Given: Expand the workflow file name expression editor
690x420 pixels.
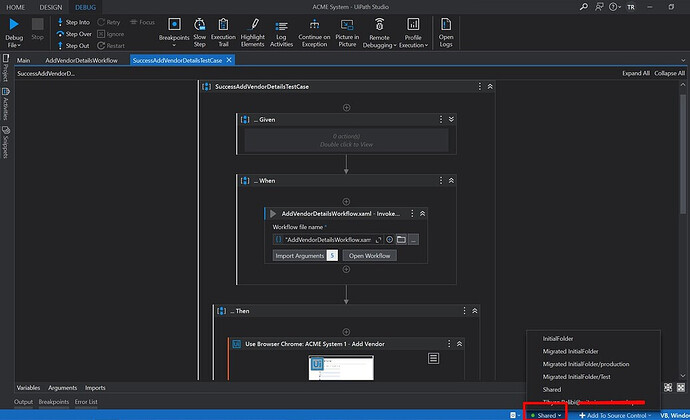Looking at the screenshot, I should click(x=378, y=239).
